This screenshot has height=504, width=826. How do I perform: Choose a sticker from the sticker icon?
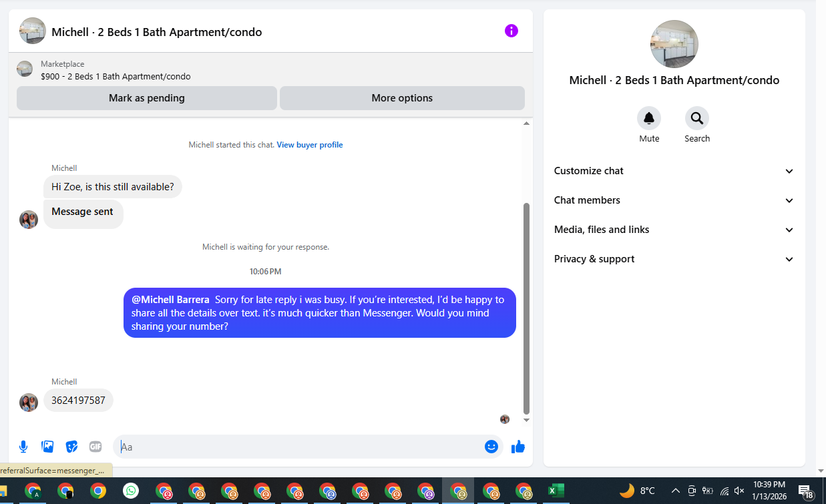tap(71, 447)
